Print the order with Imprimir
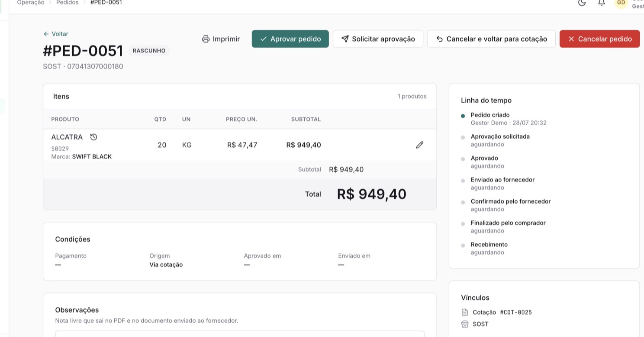The image size is (644, 337). (221, 39)
